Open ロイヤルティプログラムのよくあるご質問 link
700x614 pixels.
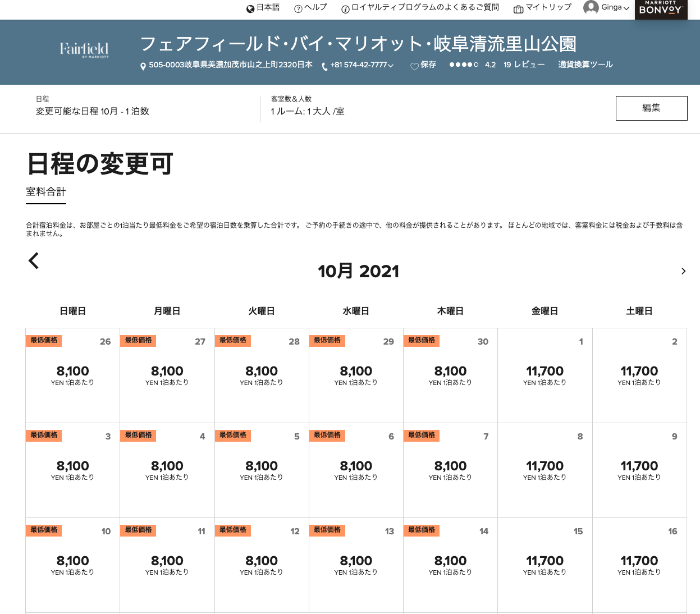[425, 7]
